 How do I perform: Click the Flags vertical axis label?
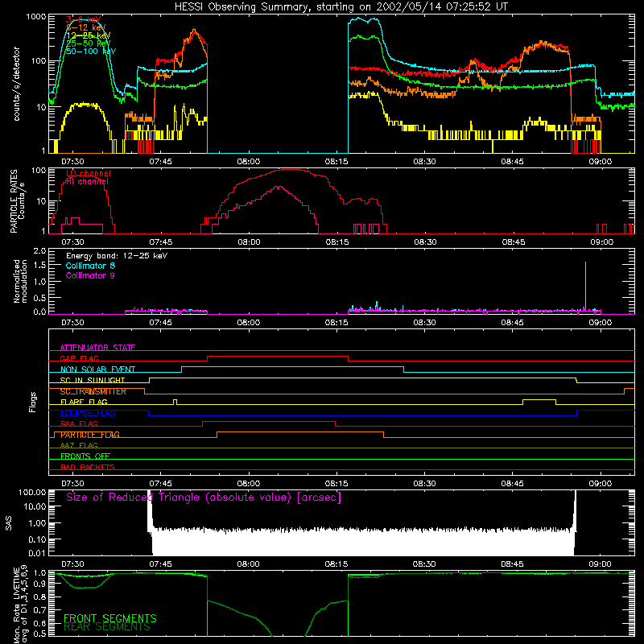tap(32, 402)
